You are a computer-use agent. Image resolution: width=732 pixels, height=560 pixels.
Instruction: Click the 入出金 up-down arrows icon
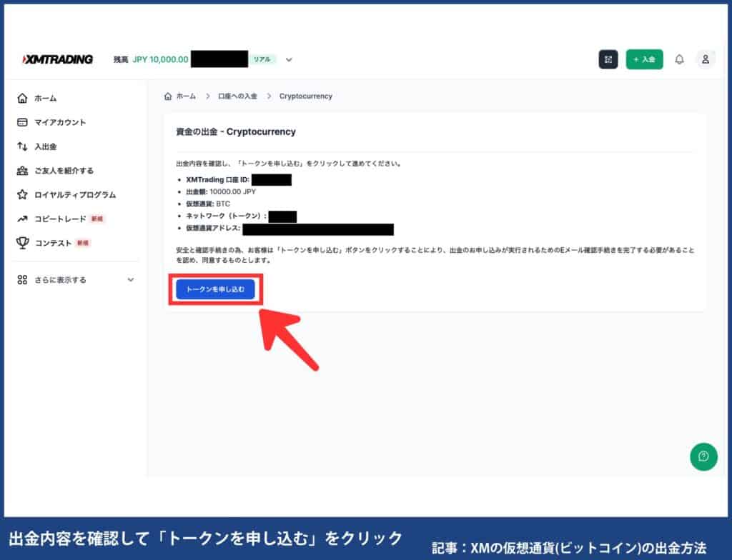(21, 146)
